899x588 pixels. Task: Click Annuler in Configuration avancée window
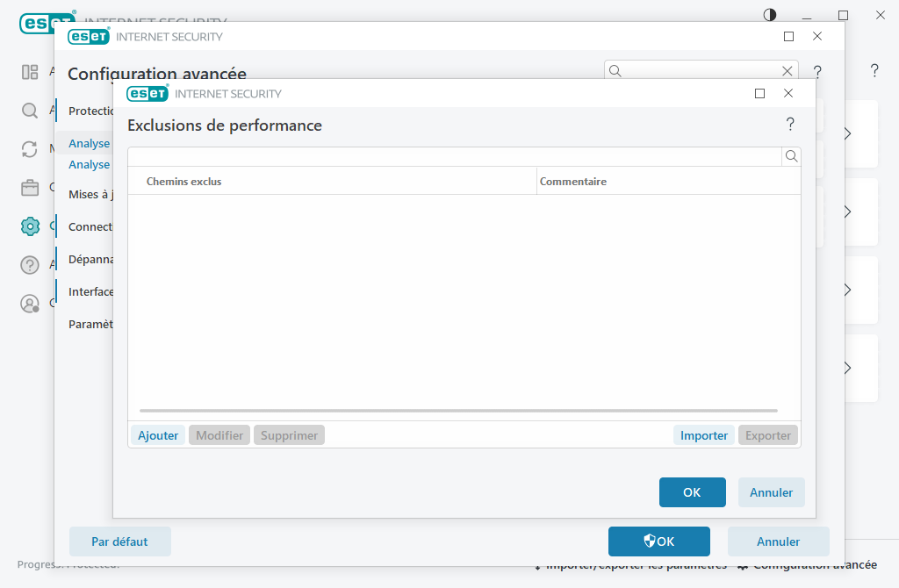pyautogui.click(x=778, y=541)
